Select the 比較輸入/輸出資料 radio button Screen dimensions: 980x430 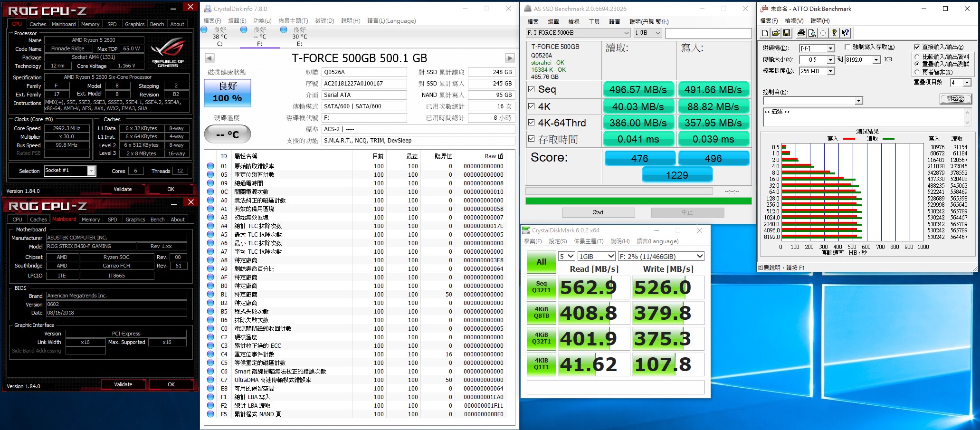917,57
